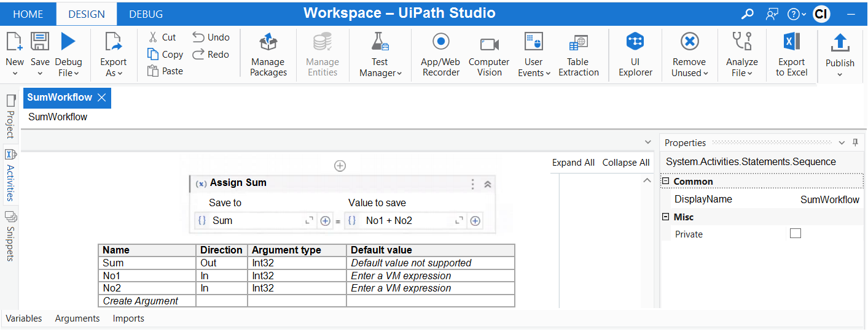Open the search magnifier in title bar
This screenshot has width=868, height=332.
pyautogui.click(x=747, y=14)
